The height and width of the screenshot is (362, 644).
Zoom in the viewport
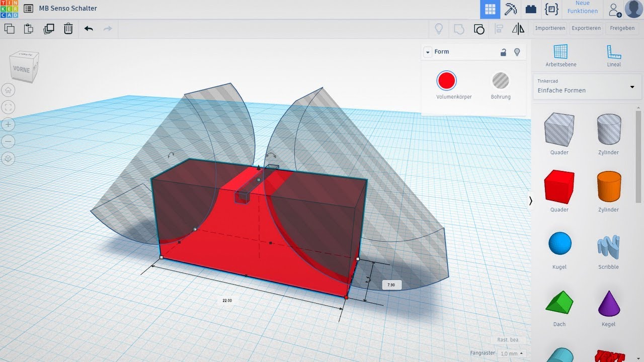[9, 124]
